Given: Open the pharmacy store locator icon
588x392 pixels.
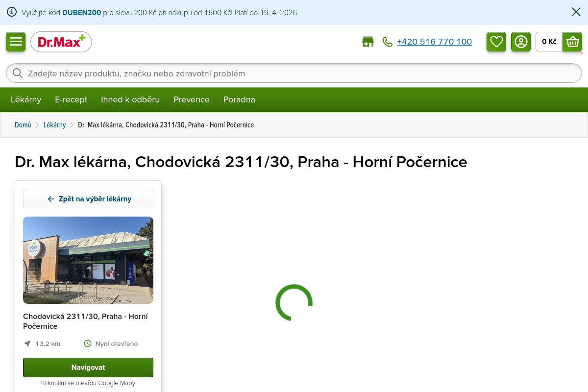Looking at the screenshot, I should 367,42.
